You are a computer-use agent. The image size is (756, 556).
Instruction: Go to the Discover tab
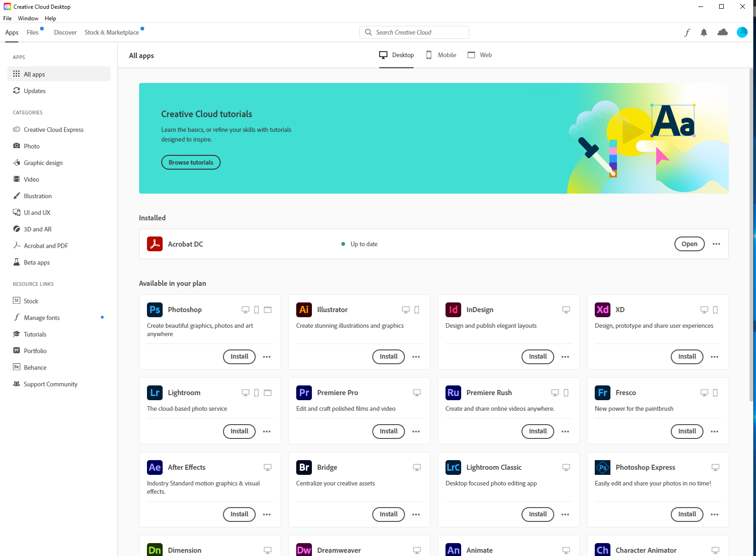click(x=65, y=32)
